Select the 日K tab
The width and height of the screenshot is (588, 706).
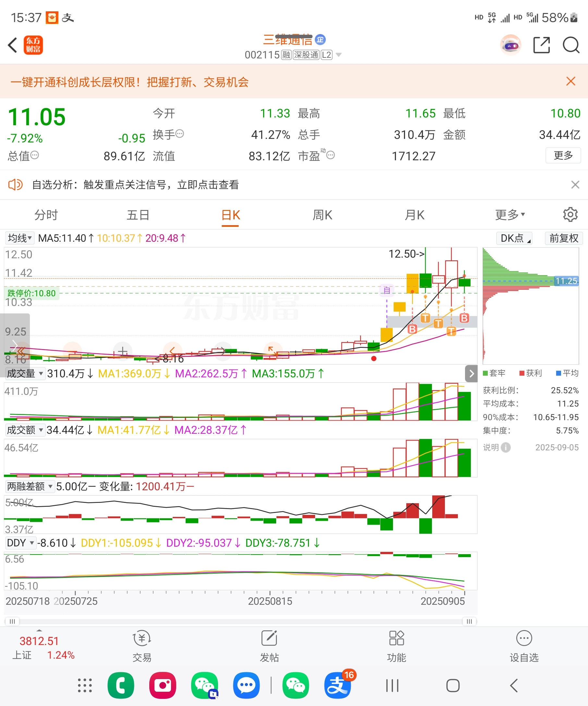[x=230, y=215]
